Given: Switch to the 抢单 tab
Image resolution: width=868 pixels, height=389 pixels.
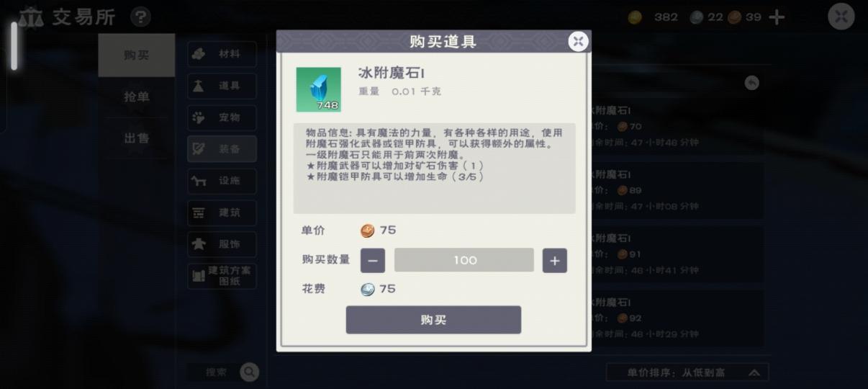Looking at the screenshot, I should coord(137,97).
